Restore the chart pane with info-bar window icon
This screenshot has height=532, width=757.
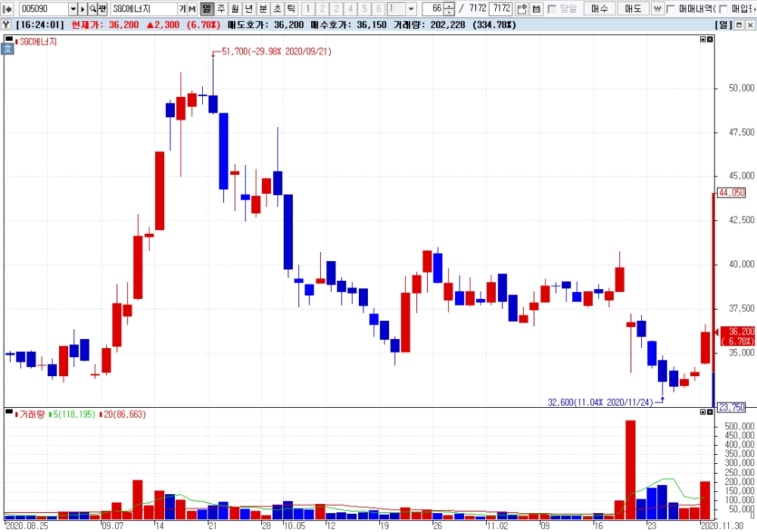pyautogui.click(x=739, y=25)
